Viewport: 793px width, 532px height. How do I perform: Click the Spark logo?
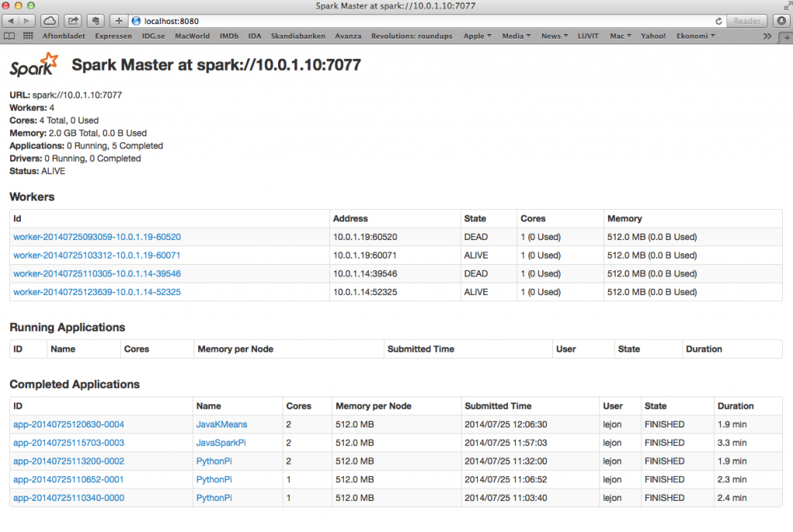(x=34, y=65)
